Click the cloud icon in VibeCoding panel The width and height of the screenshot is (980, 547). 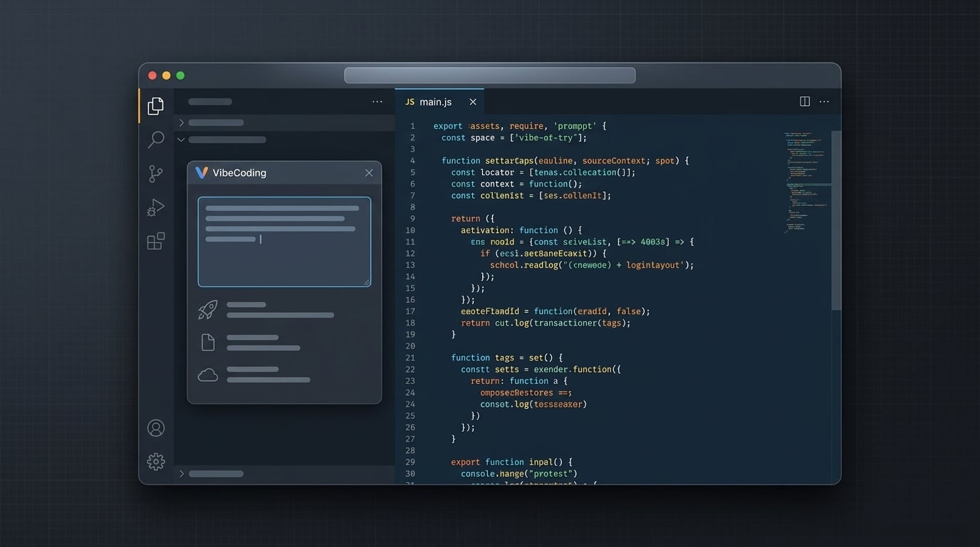tap(207, 375)
